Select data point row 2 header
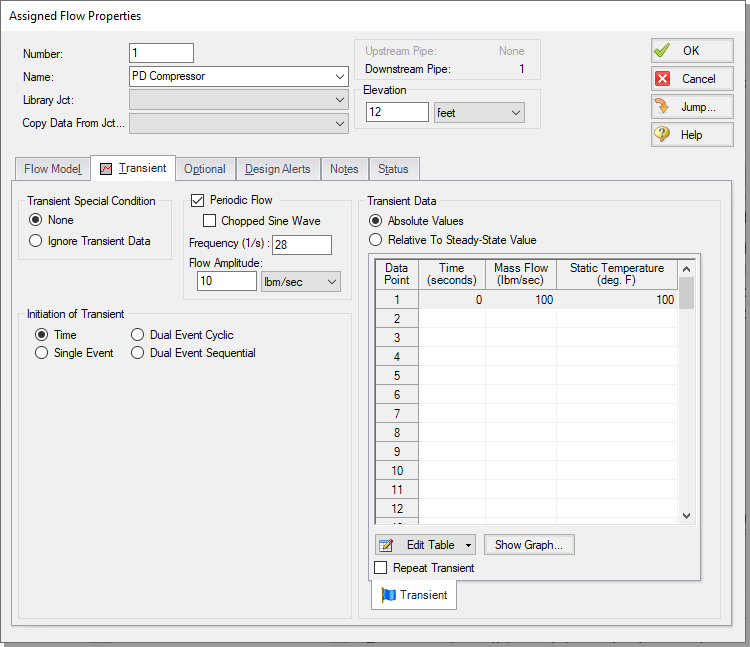 click(397, 318)
